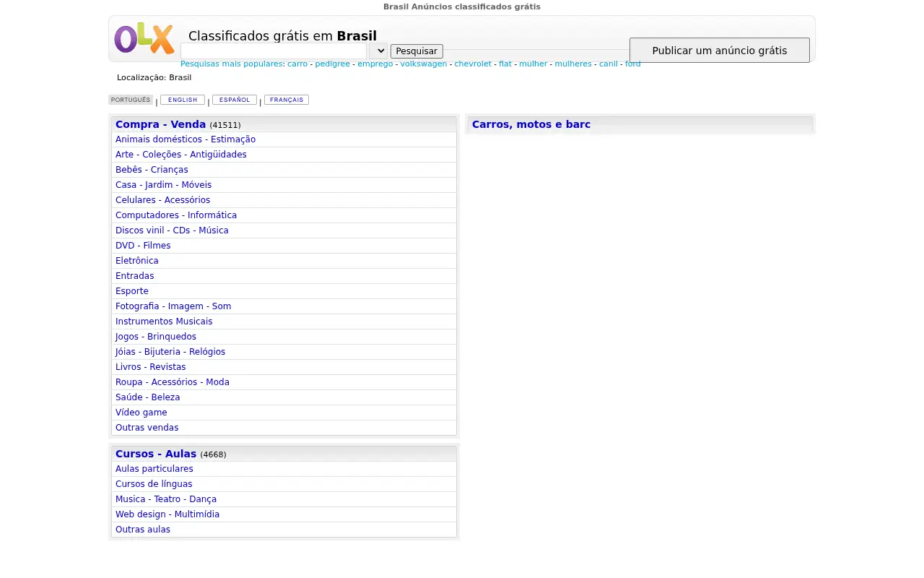This screenshot has width=924, height=578.
Task: Click the OLX logo
Action: click(x=144, y=39)
